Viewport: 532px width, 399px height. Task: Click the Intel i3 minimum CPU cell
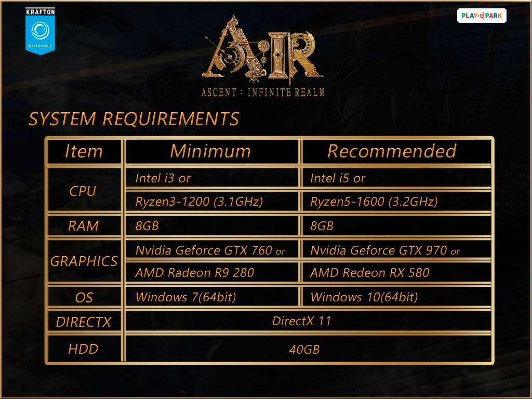pyautogui.click(x=163, y=178)
